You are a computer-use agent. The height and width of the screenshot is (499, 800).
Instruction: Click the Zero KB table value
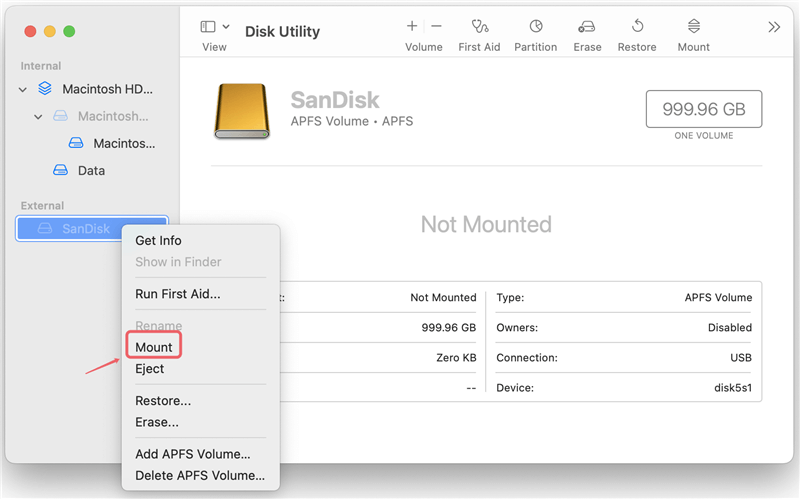(456, 358)
